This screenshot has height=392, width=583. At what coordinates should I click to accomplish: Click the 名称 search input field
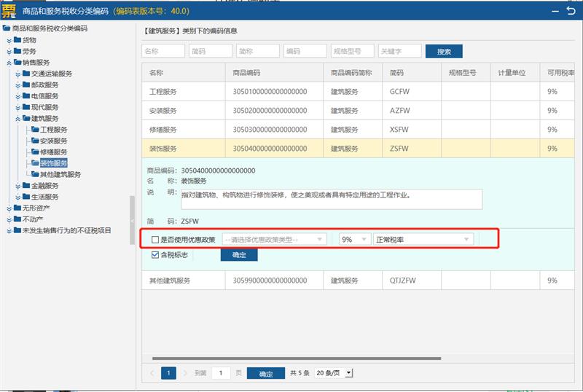tap(163, 52)
